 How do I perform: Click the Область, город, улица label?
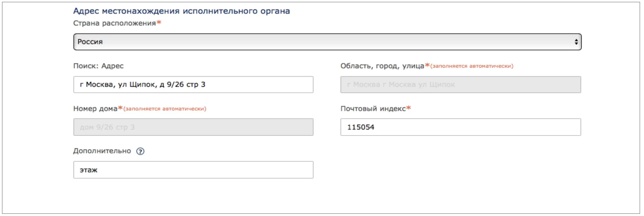(x=382, y=66)
